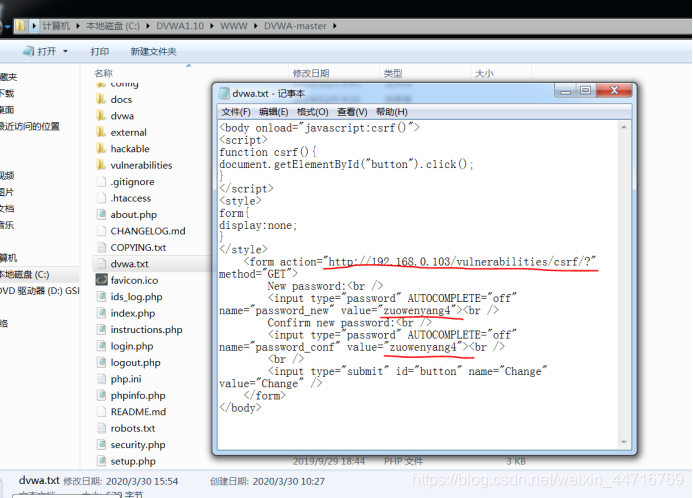The width and height of the screenshot is (693, 498).
Task: Select the external folder icon
Action: (x=101, y=132)
